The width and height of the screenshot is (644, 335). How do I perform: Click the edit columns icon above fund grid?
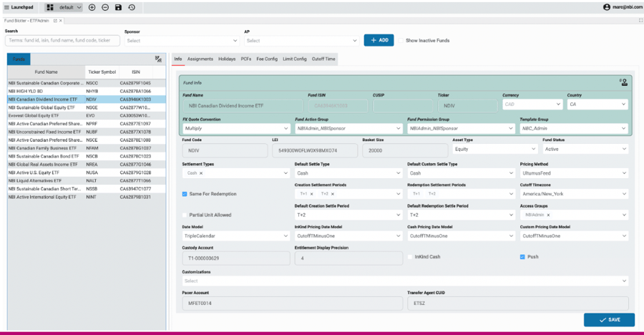click(158, 59)
